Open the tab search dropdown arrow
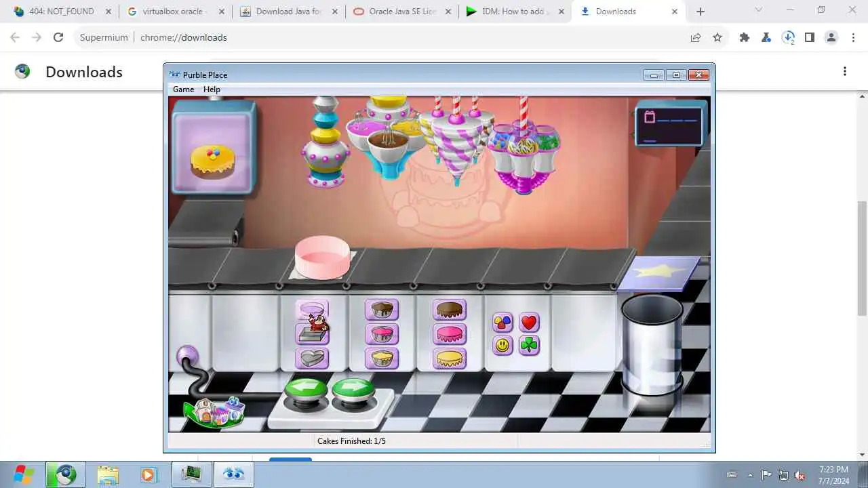Viewport: 868px width, 488px height. [758, 9]
